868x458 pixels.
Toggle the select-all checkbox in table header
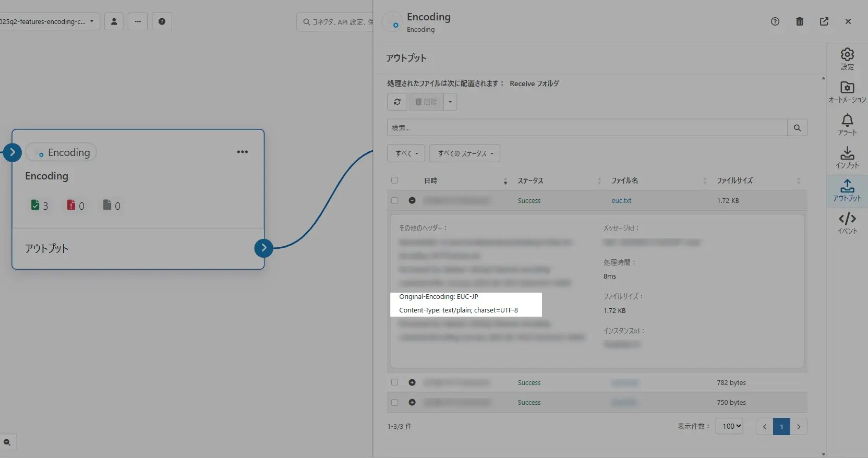pos(394,180)
